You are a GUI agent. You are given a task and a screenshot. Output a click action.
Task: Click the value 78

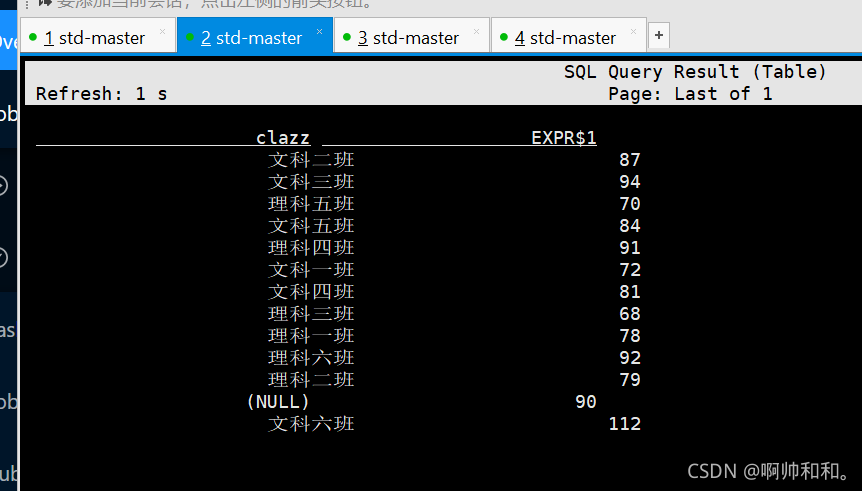(x=629, y=336)
